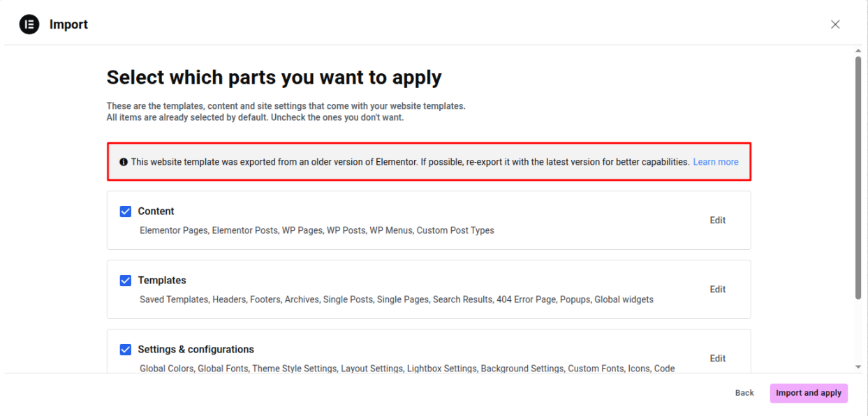This screenshot has width=868, height=416.
Task: Uncheck the Content checkbox
Action: click(126, 211)
